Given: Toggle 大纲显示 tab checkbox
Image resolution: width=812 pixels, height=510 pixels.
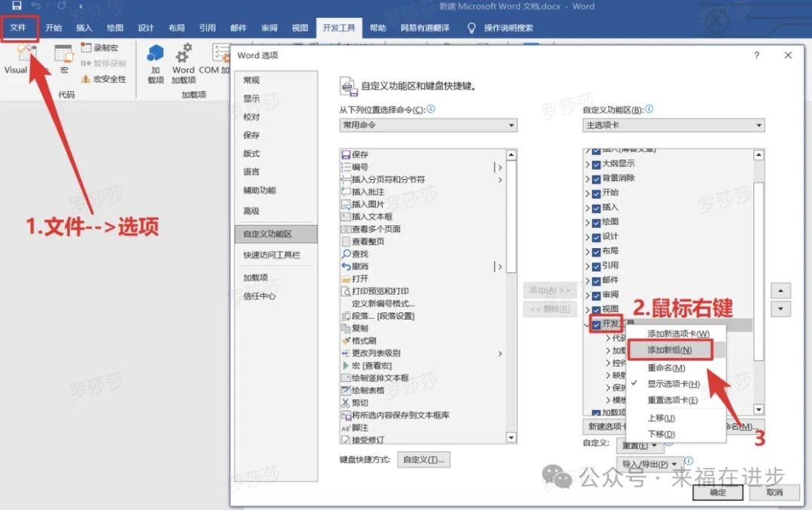Looking at the screenshot, I should pos(596,164).
